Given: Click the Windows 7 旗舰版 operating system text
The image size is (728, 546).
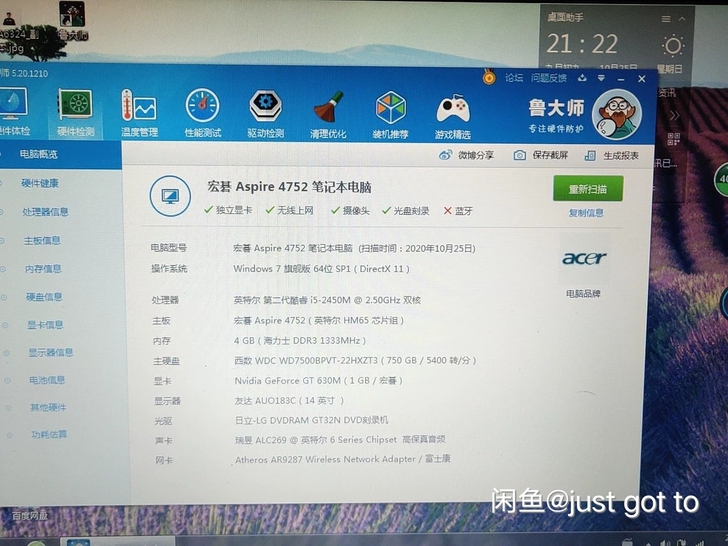Looking at the screenshot, I should (321, 268).
